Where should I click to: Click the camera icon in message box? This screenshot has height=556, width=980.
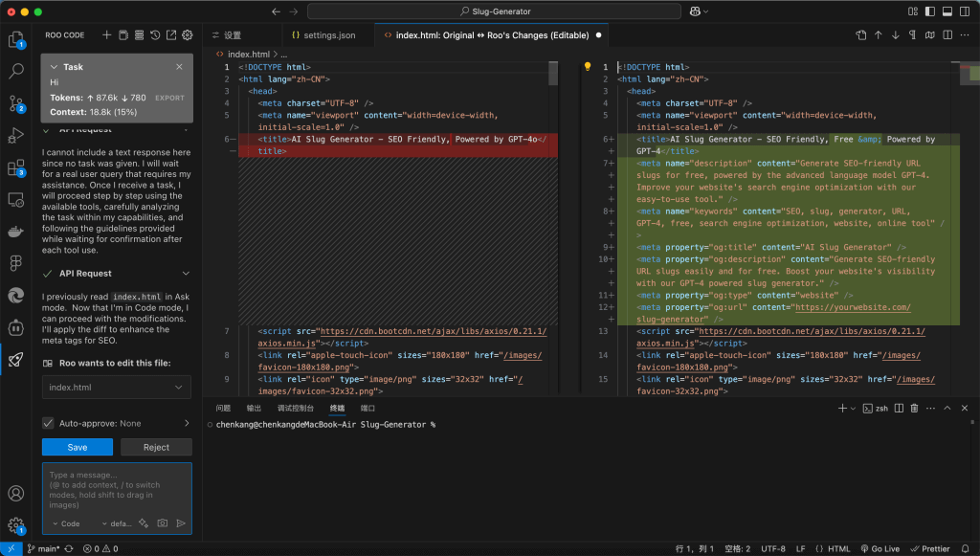tap(163, 523)
